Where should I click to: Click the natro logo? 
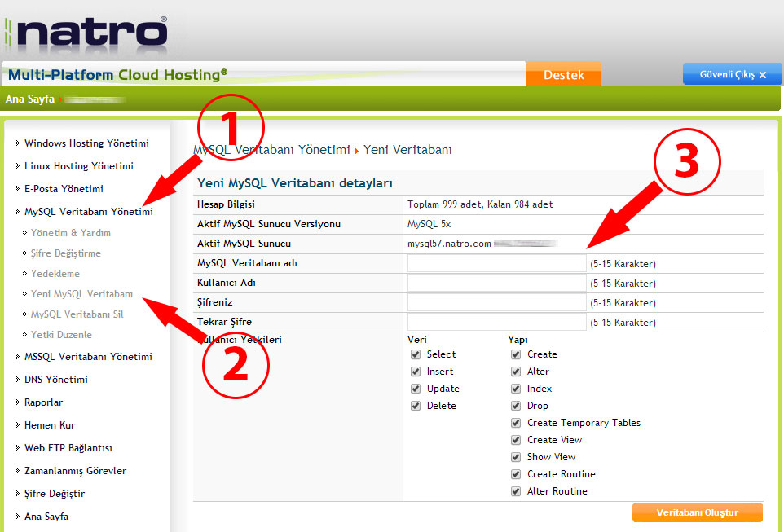86,34
